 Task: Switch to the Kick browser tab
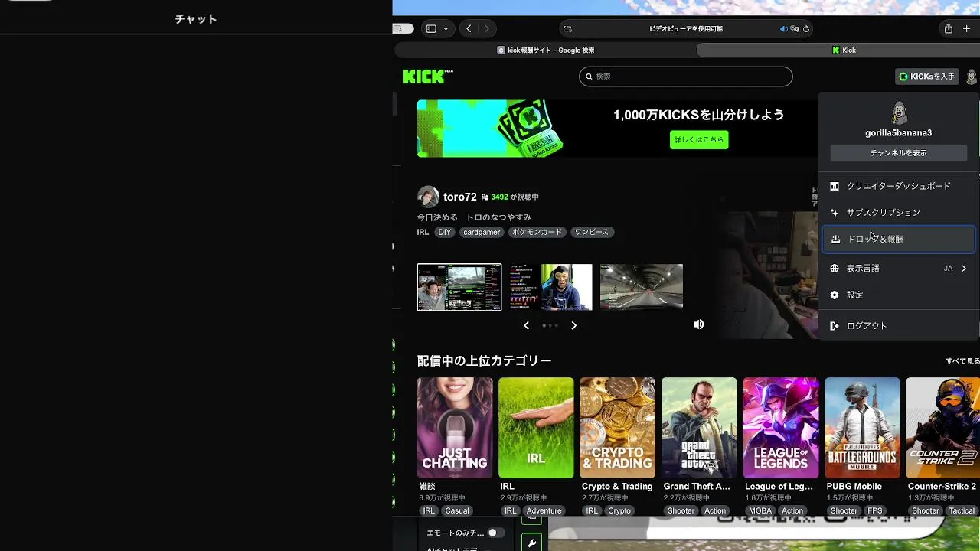coord(838,51)
